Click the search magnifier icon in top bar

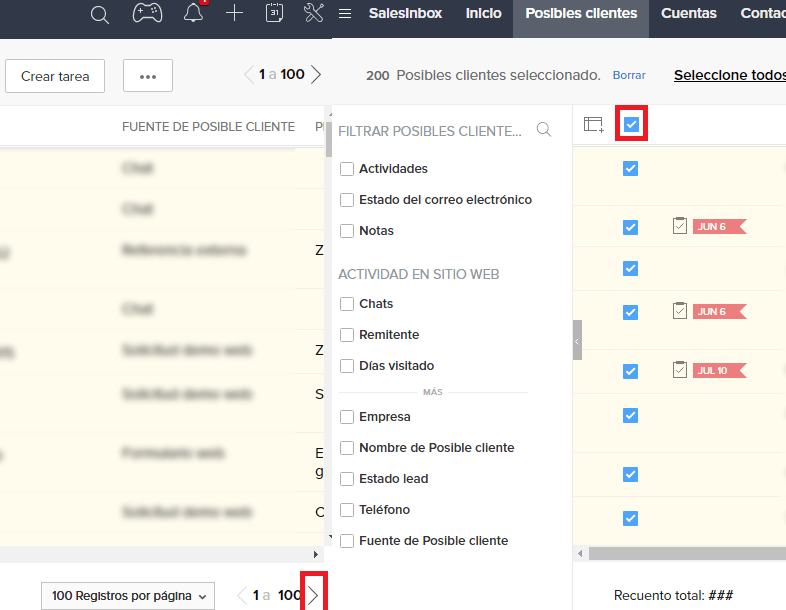tap(99, 14)
